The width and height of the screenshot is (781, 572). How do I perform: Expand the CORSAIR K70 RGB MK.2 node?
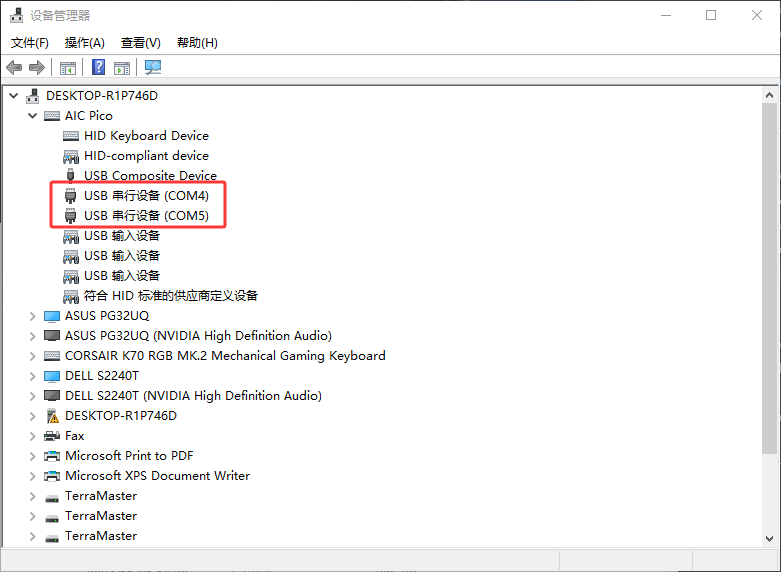pyautogui.click(x=32, y=356)
